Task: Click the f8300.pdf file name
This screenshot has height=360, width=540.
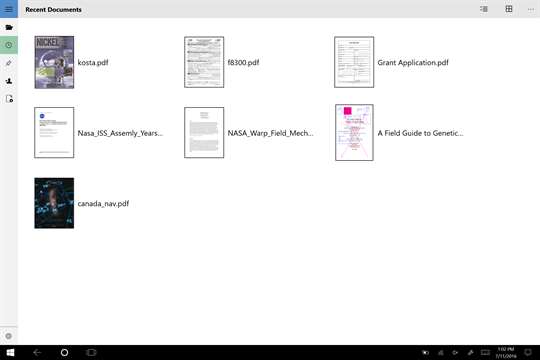Action: pyautogui.click(x=243, y=62)
